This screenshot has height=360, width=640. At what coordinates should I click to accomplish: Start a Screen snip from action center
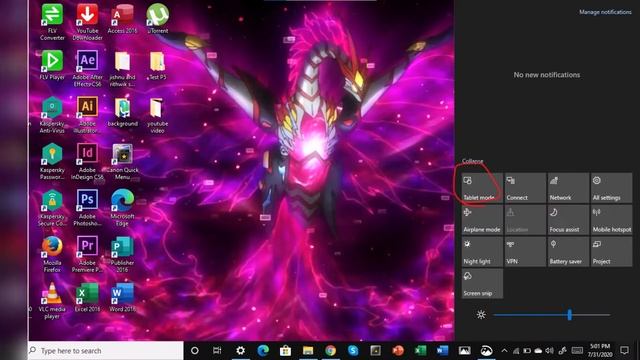[x=482, y=283]
